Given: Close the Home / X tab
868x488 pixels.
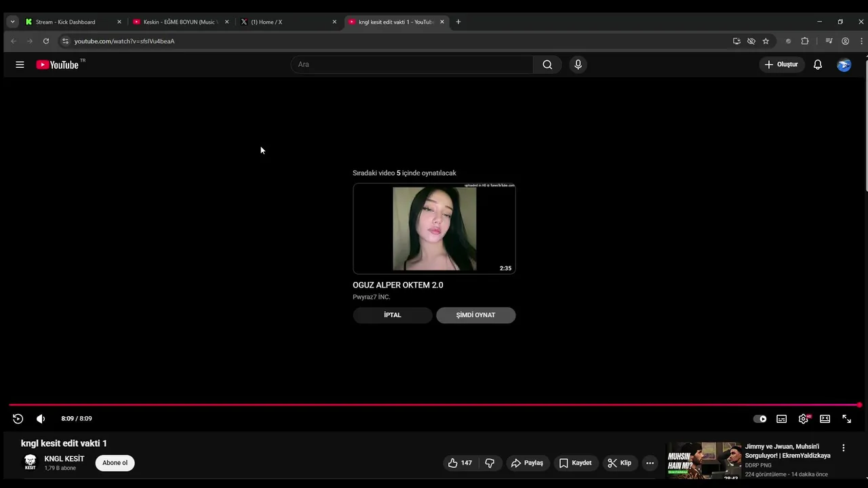Looking at the screenshot, I should (334, 22).
